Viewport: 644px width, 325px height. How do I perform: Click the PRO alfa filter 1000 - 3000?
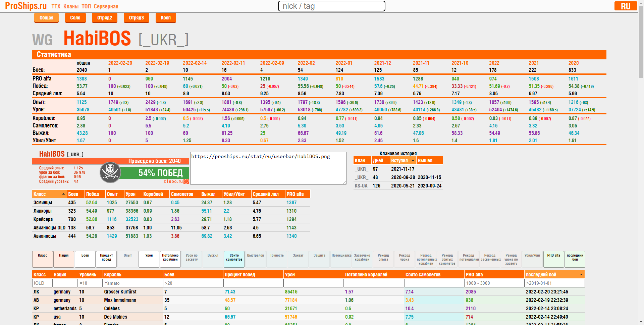[x=494, y=283]
